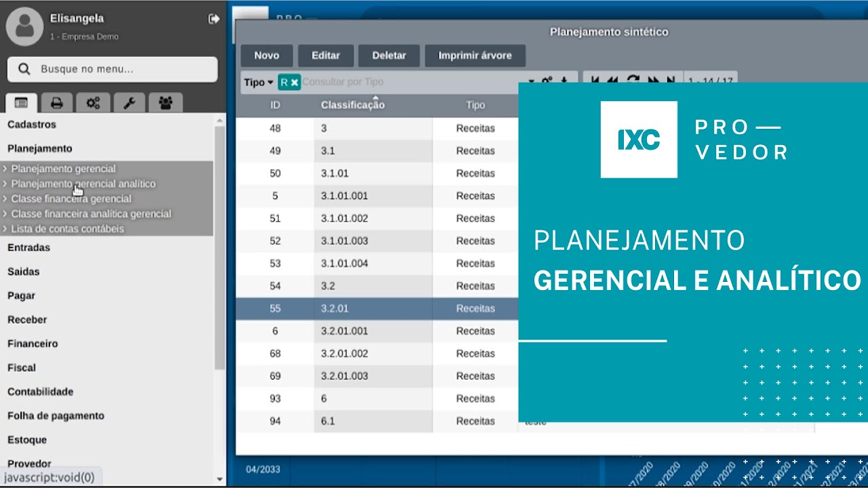Open Lista de contas contábeis
This screenshot has height=488, width=868.
tap(67, 228)
